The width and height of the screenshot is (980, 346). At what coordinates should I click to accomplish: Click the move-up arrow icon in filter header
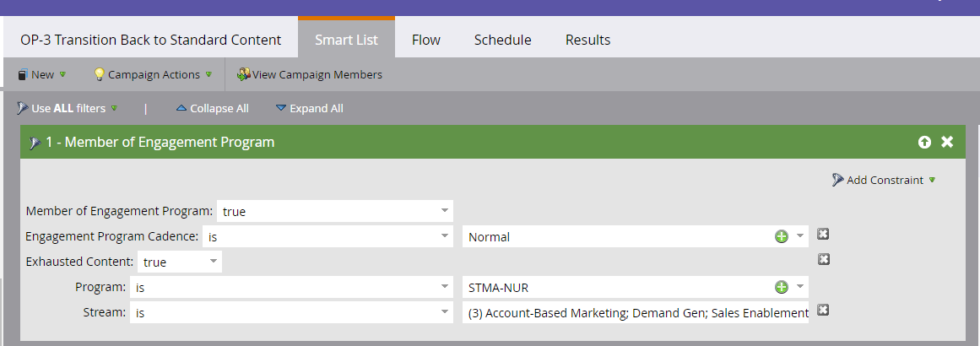click(924, 143)
